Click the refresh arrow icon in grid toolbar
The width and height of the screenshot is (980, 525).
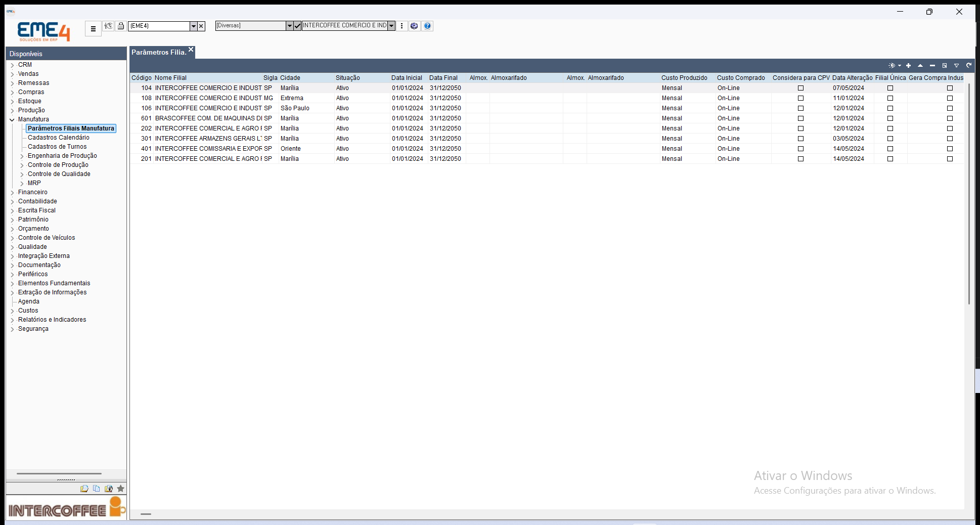coord(969,65)
